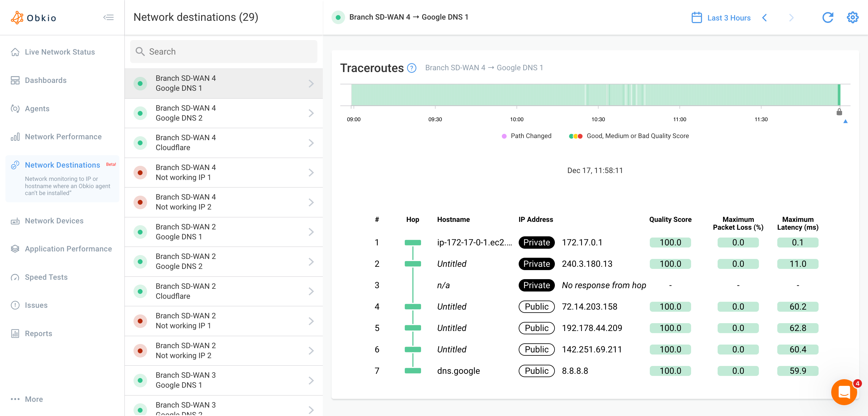Viewport: 868px width, 416px height.
Task: Click the Public badge for dns.google hop
Action: [536, 371]
